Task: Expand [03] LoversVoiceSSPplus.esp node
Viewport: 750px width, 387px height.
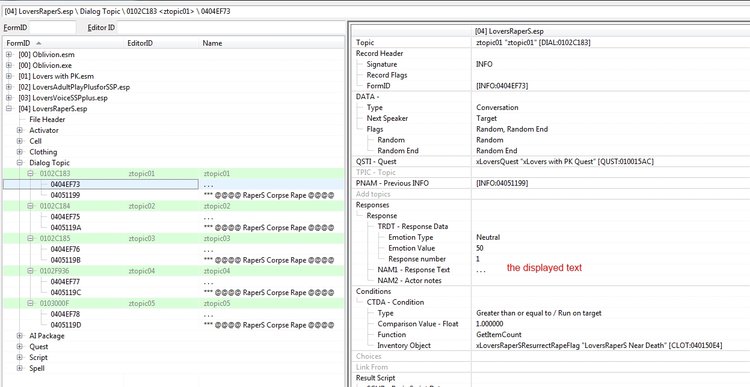Action: (x=9, y=98)
